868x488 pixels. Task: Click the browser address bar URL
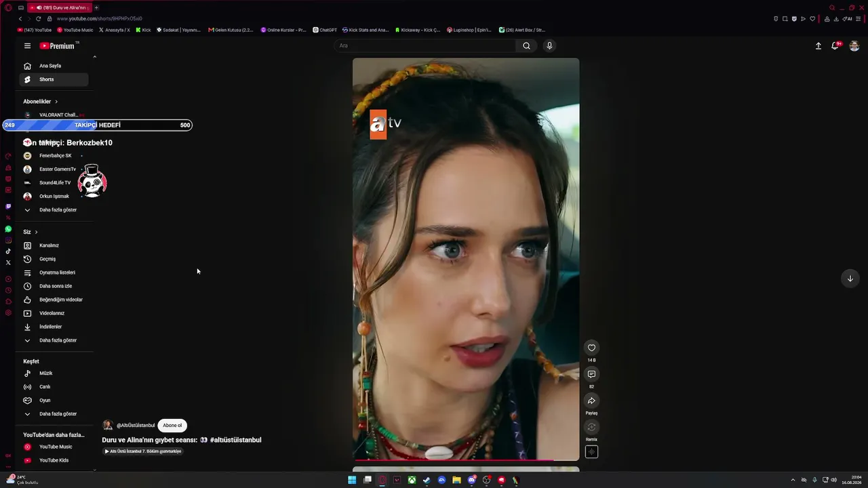coord(100,19)
